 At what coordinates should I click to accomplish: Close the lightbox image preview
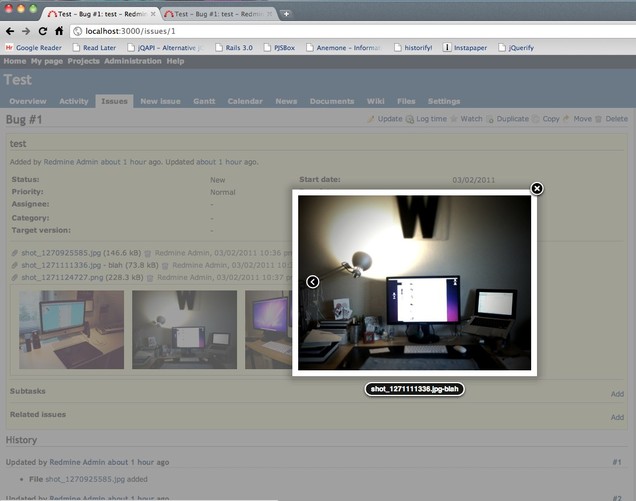click(537, 188)
